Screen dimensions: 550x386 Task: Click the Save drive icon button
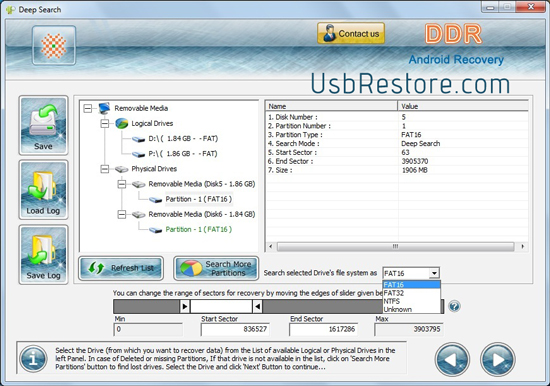tap(43, 125)
